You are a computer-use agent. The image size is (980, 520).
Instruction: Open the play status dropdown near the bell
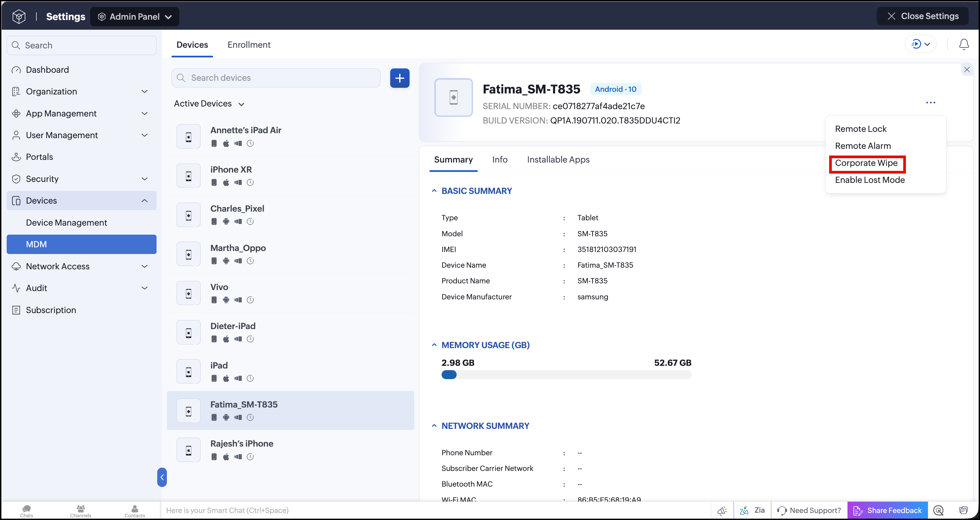921,44
